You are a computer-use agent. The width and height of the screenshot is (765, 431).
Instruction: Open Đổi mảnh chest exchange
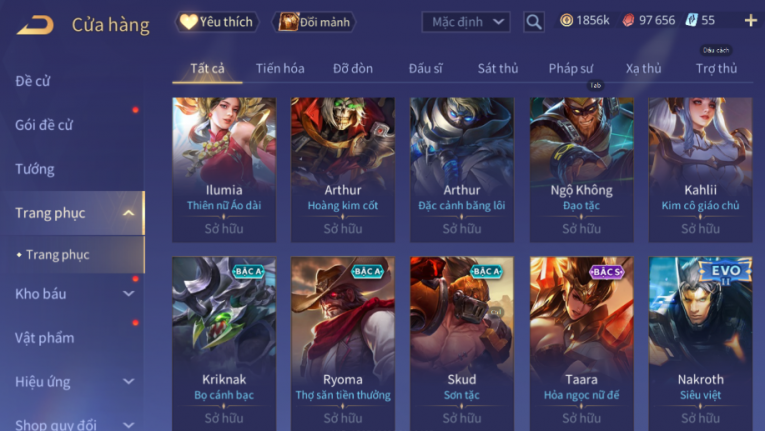pos(314,22)
